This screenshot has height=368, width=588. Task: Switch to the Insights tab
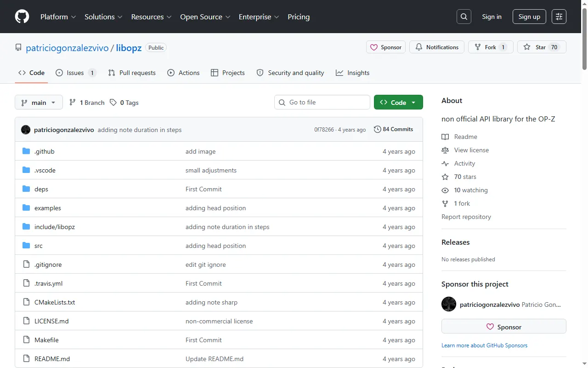(353, 73)
